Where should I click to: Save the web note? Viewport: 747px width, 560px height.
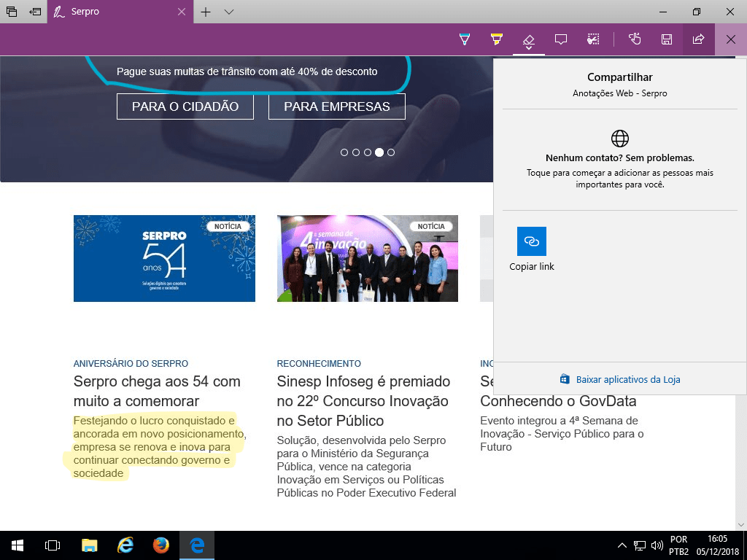(x=667, y=39)
